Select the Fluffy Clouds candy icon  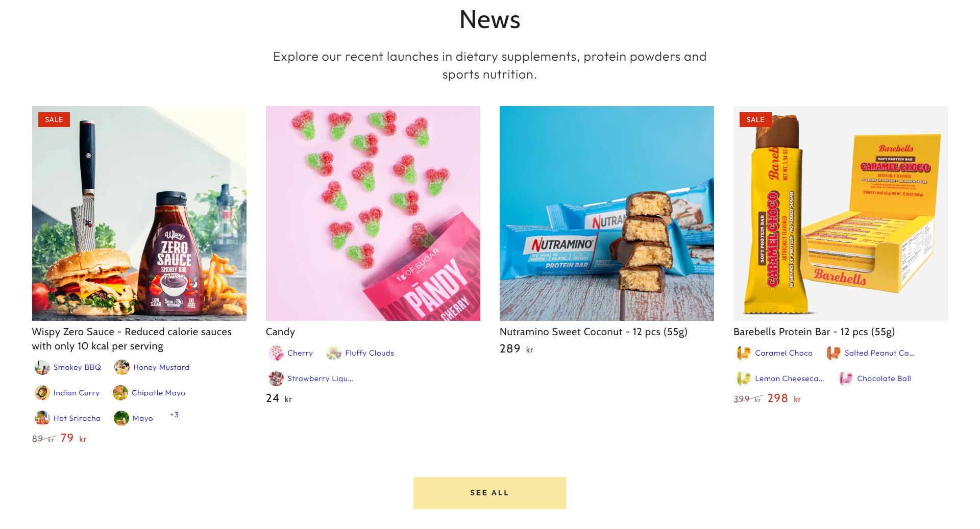coord(334,353)
